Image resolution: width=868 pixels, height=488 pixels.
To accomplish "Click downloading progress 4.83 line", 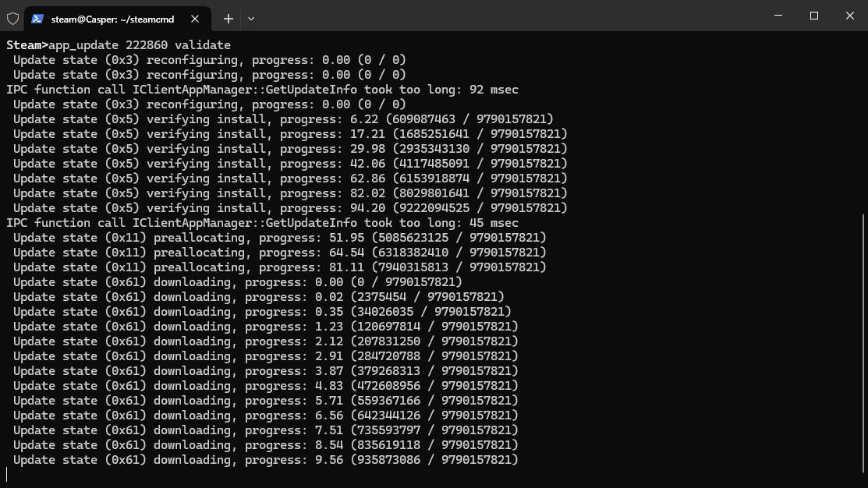I will coord(266,386).
